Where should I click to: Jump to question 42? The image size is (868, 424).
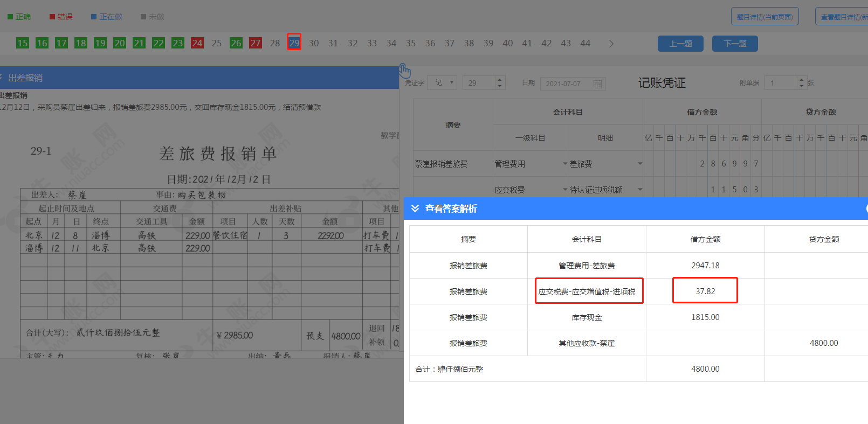(x=547, y=43)
